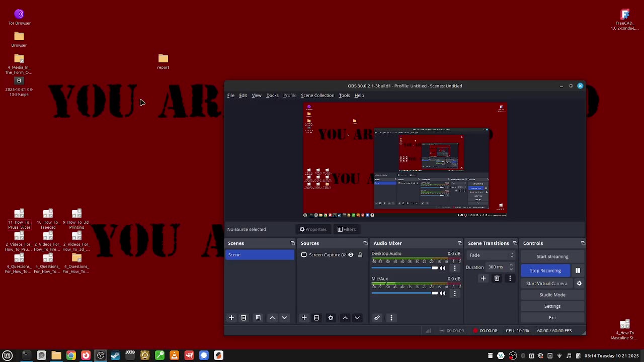Screen dimensions: 644x362
Task: Open scene filters icon in Scenes panel
Action: (258, 318)
